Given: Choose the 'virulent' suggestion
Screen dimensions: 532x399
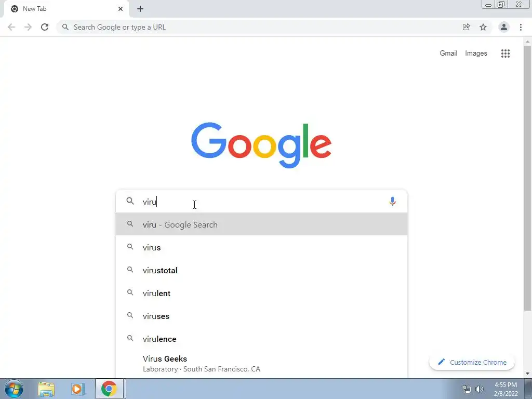Looking at the screenshot, I should click(261, 293).
